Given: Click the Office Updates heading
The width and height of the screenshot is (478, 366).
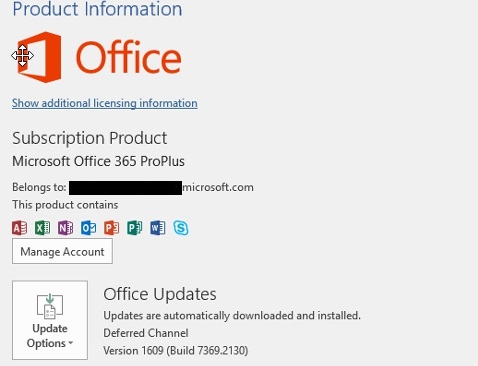Looking at the screenshot, I should point(160,294).
